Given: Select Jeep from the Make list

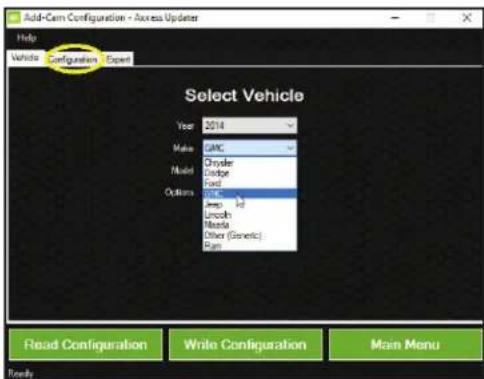Looking at the screenshot, I should pyautogui.click(x=249, y=204).
